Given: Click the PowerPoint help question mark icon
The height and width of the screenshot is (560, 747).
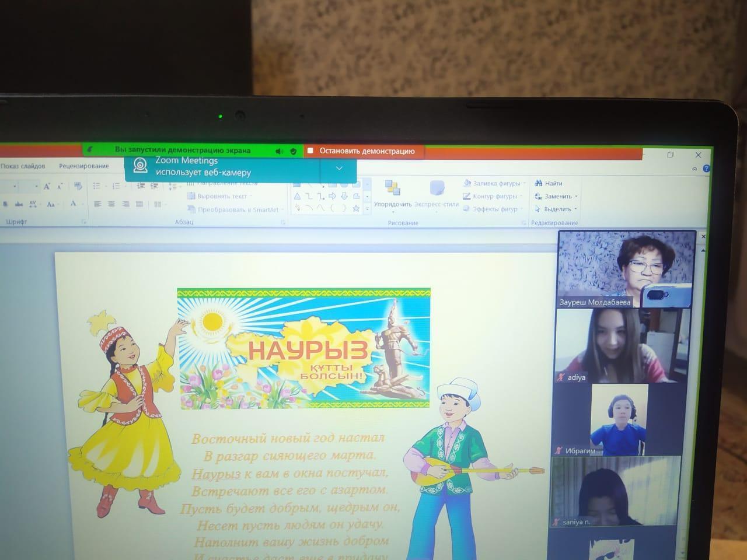Looking at the screenshot, I should pos(706,169).
